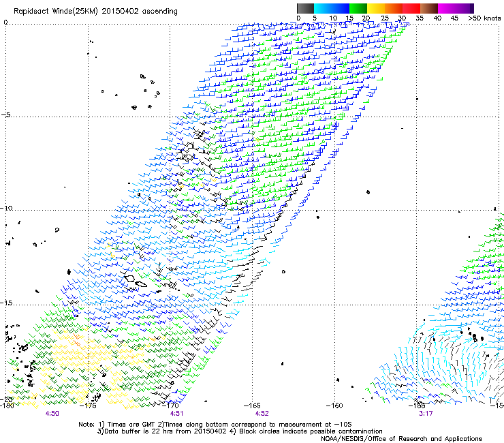Image resolution: width=504 pixels, height=443 pixels.
Task: Click the 4:52 swath time label
Action: click(262, 414)
